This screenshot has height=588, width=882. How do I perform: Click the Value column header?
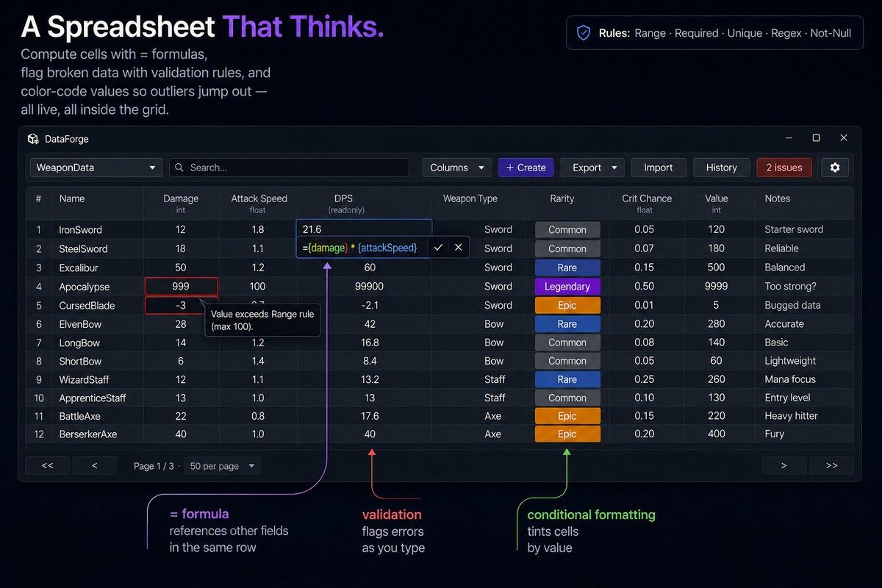click(717, 203)
